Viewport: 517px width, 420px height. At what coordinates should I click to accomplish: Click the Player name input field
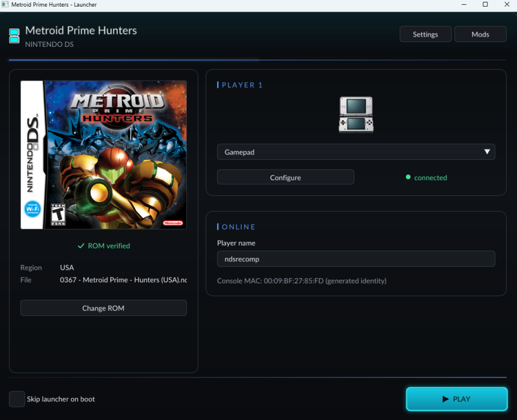coord(356,259)
